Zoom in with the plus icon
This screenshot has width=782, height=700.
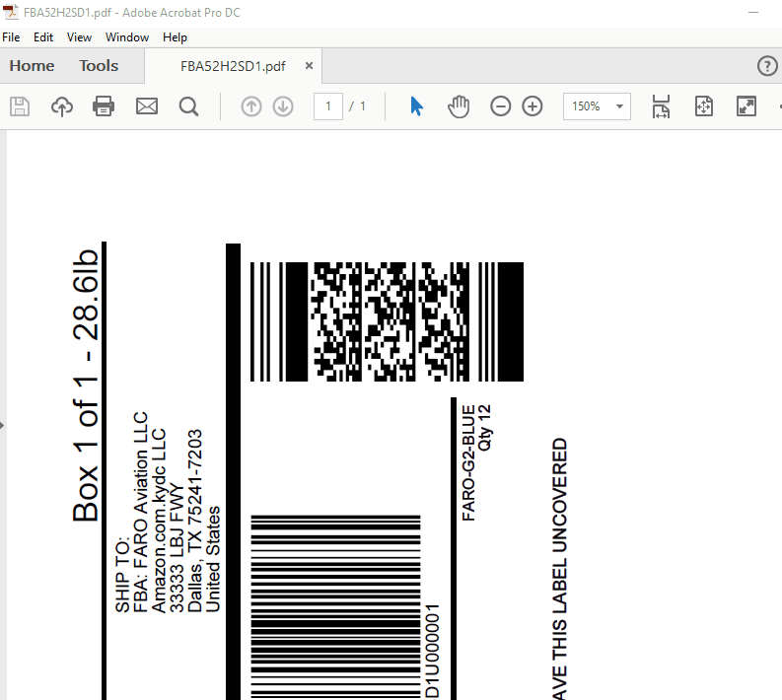click(x=533, y=106)
